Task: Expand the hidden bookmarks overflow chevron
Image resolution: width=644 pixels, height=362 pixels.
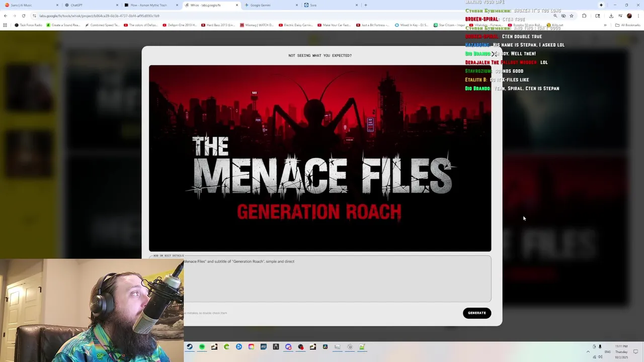Action: (605, 25)
